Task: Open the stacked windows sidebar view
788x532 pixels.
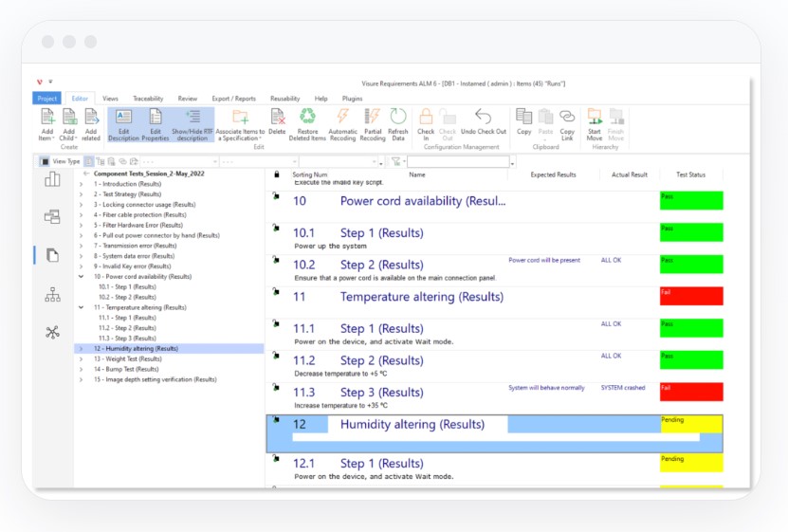Action: click(52, 216)
